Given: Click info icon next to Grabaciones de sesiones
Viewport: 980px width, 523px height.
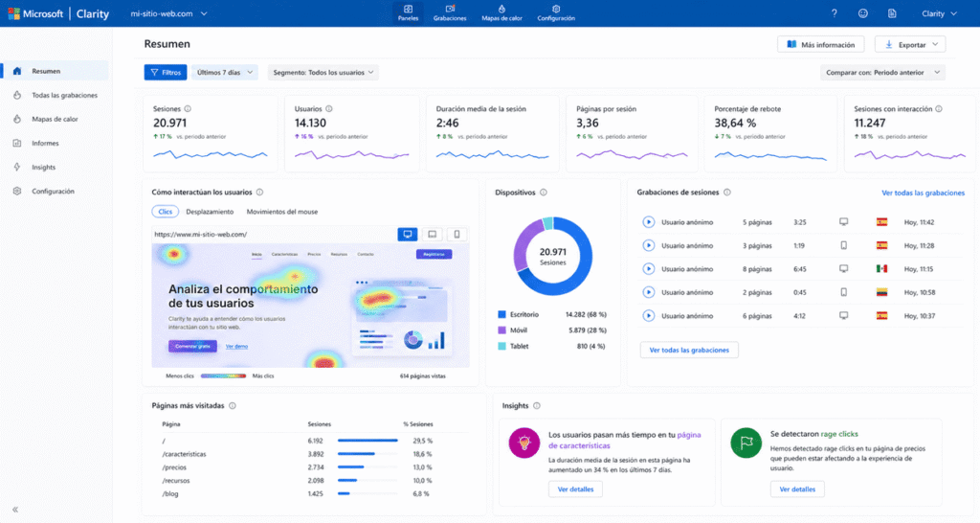Looking at the screenshot, I should (727, 193).
